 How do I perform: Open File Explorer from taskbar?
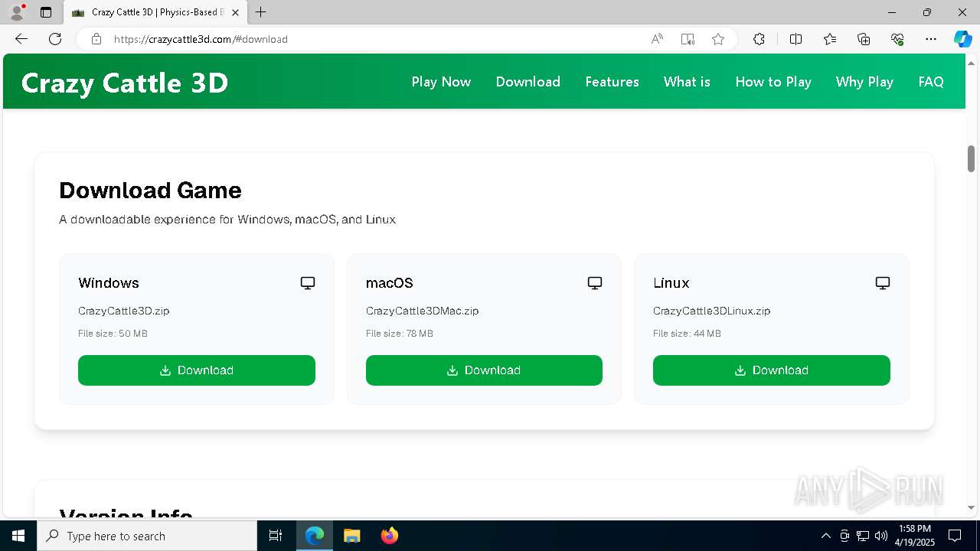coord(351,536)
